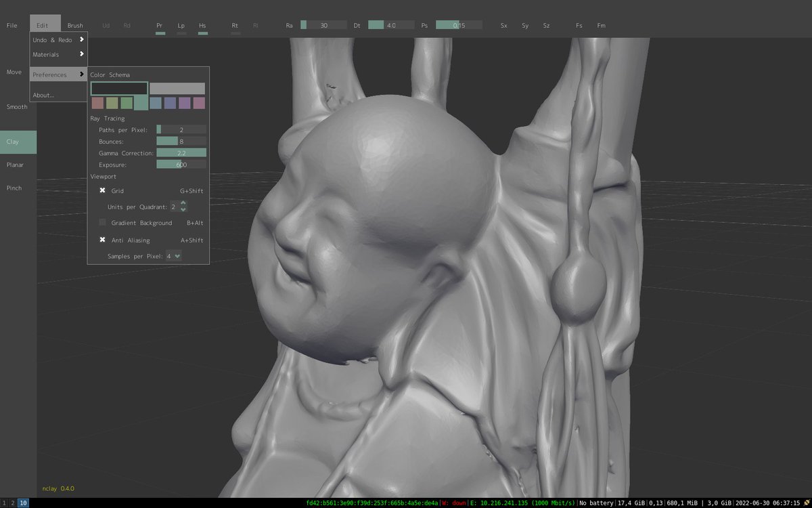Enable Sx symmetry on the toolbar
This screenshot has width=812, height=508.
(503, 25)
